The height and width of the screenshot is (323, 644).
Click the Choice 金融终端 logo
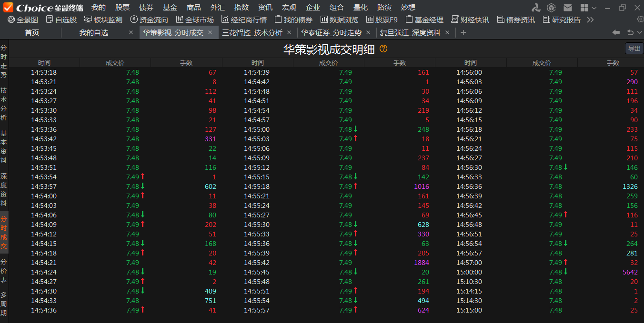pyautogui.click(x=43, y=8)
